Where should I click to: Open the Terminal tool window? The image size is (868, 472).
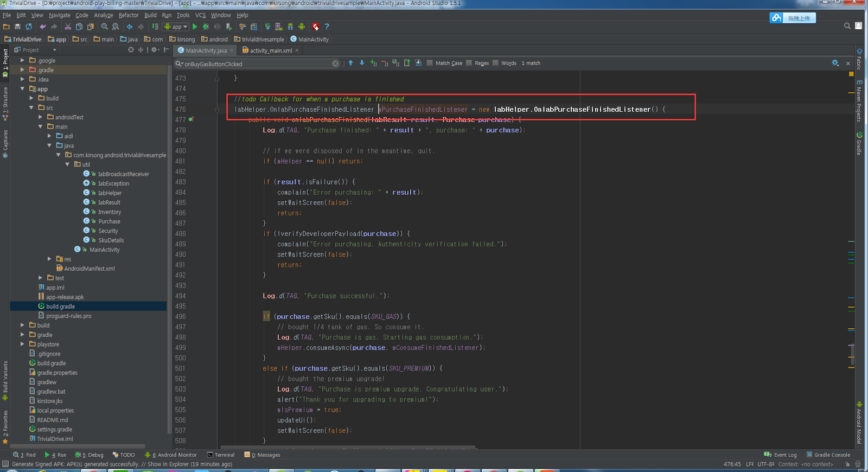[x=221, y=455]
